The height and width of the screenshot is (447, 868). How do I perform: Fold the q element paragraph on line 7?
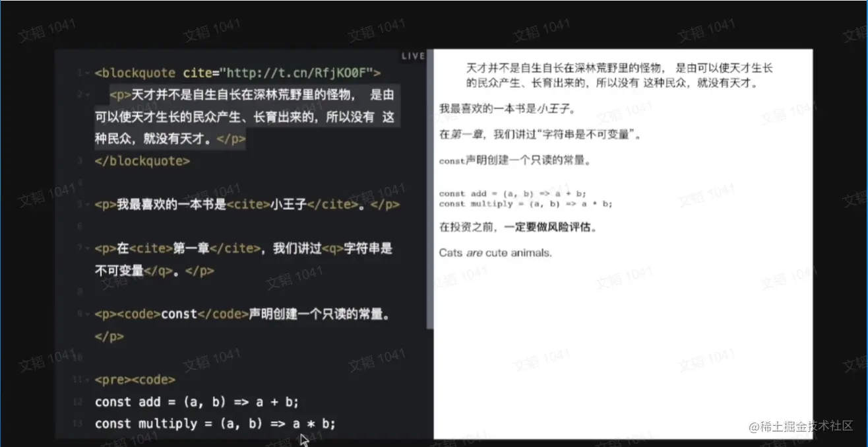point(88,248)
